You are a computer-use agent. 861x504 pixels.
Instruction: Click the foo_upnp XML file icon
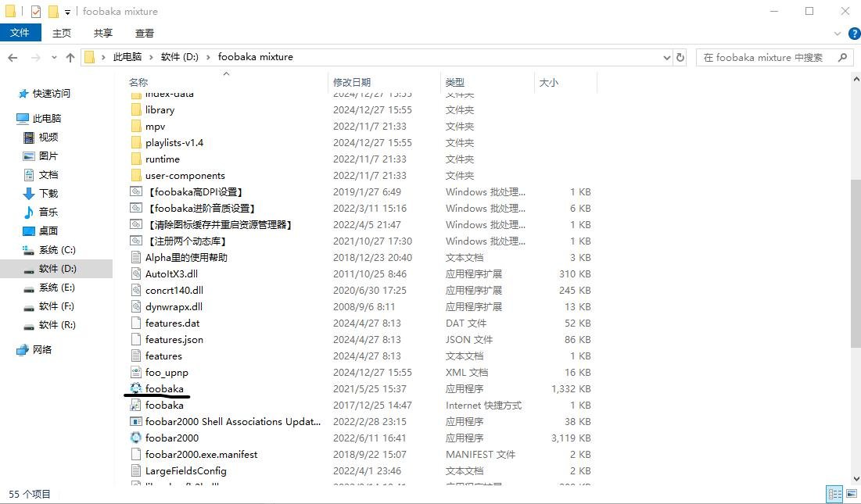point(136,372)
